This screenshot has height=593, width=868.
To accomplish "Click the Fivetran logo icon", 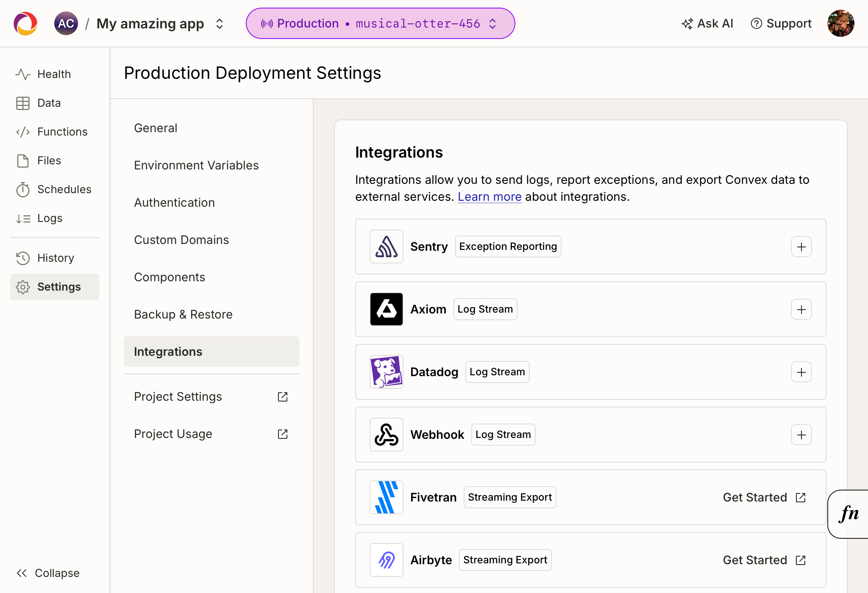I will tap(387, 497).
